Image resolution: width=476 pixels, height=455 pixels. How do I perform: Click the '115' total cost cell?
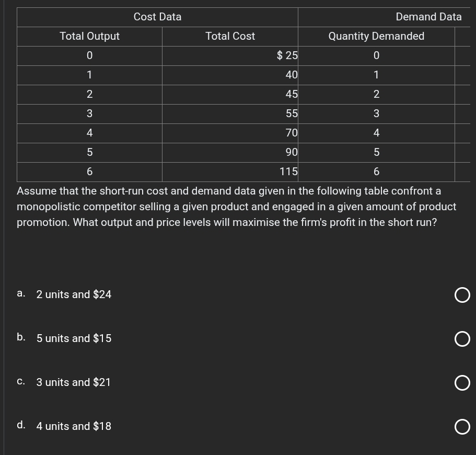coord(288,172)
